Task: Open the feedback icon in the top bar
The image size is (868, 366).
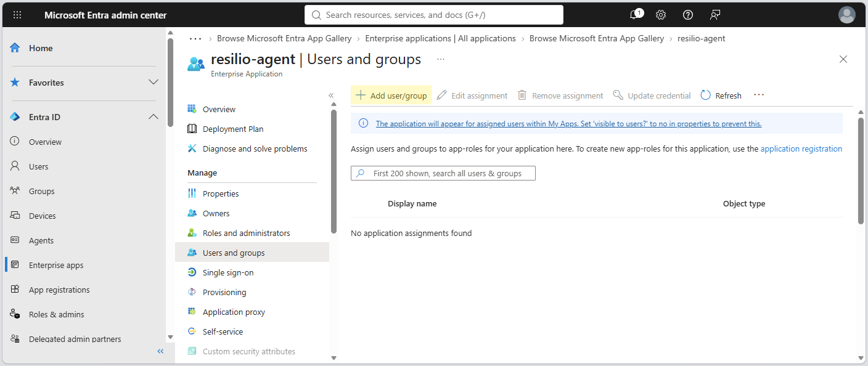Action: (715, 15)
